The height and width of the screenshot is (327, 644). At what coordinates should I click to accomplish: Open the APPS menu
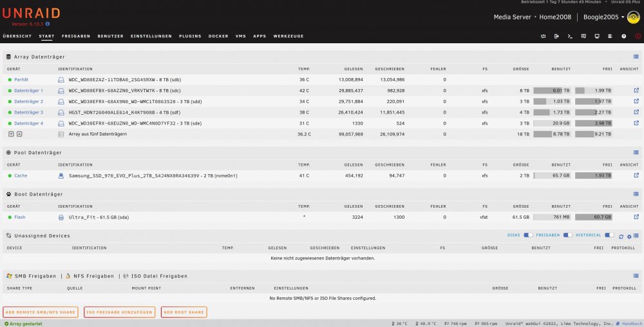coord(260,36)
